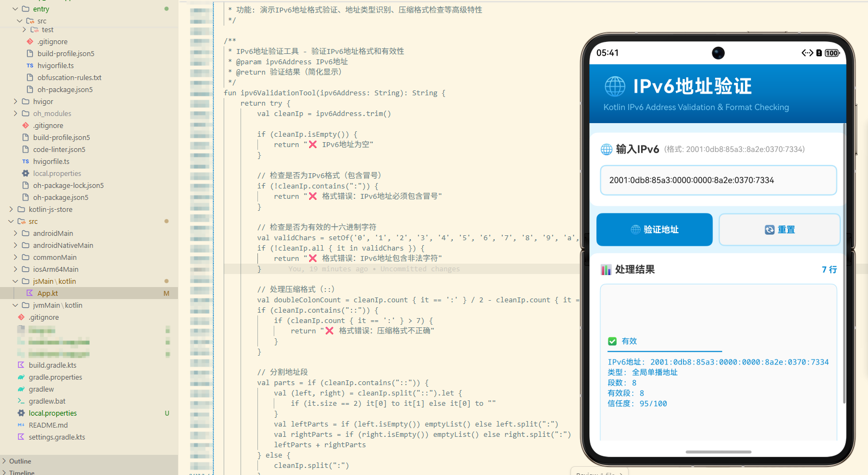The height and width of the screenshot is (475, 868).
Task: Click the U untracked badge on local.properties
Action: coord(167,413)
